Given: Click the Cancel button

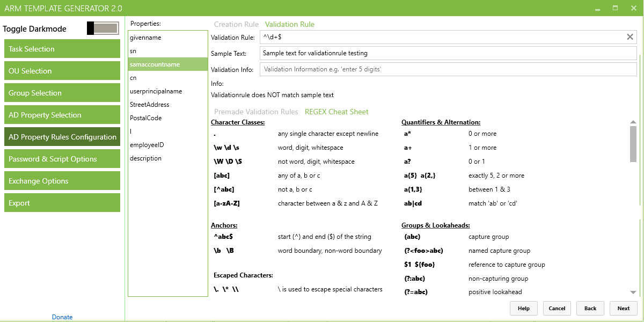Looking at the screenshot, I should click(x=557, y=308).
